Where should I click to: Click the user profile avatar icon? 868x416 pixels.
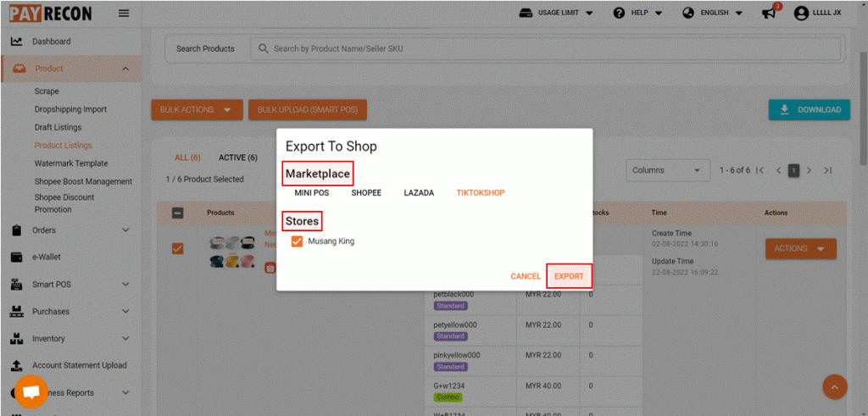coord(801,14)
